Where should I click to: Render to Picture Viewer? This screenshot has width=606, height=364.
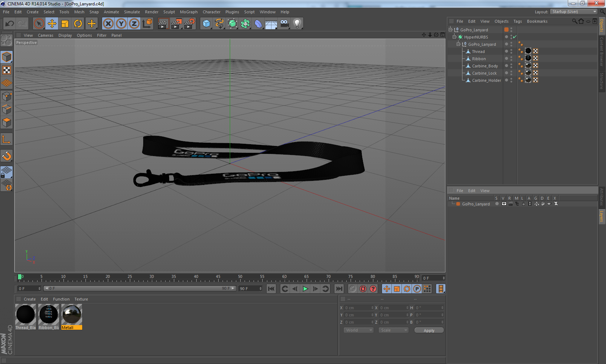pos(176,24)
